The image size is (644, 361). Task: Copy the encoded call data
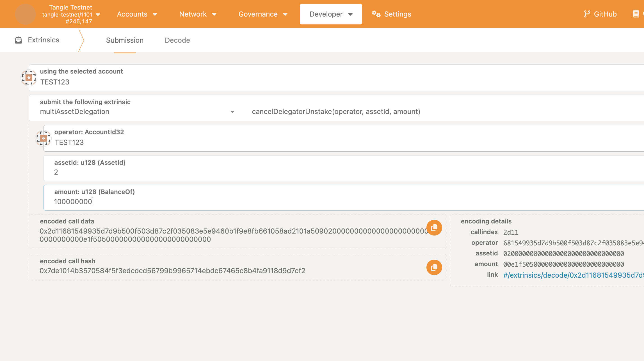434,228
